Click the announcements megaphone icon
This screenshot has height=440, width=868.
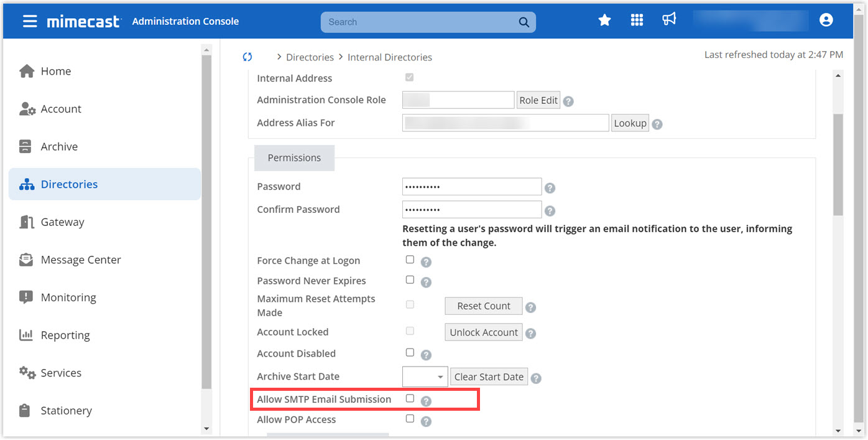(669, 20)
